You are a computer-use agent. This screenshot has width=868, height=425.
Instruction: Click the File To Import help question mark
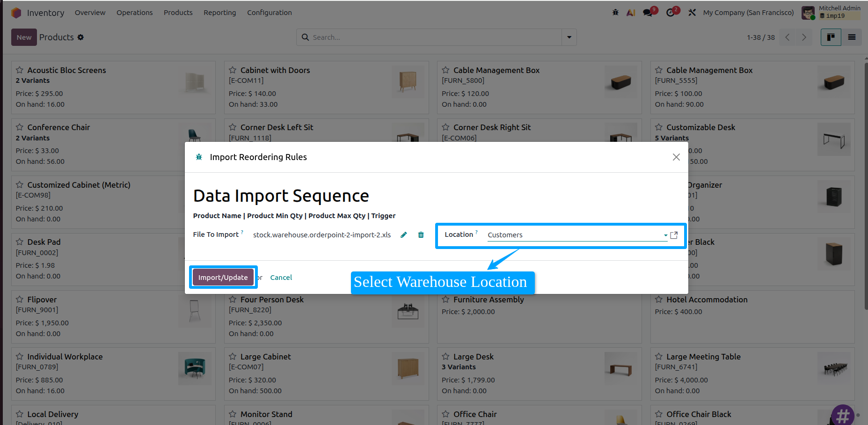tap(242, 232)
